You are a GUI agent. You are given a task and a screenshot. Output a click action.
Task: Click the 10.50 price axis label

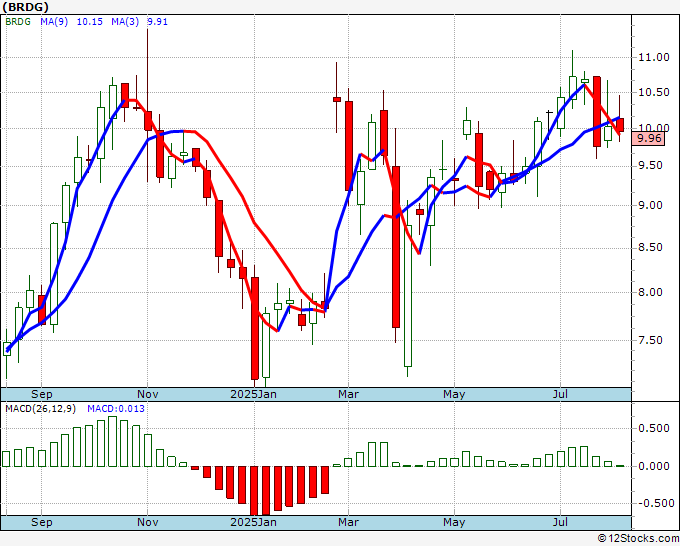coord(654,92)
